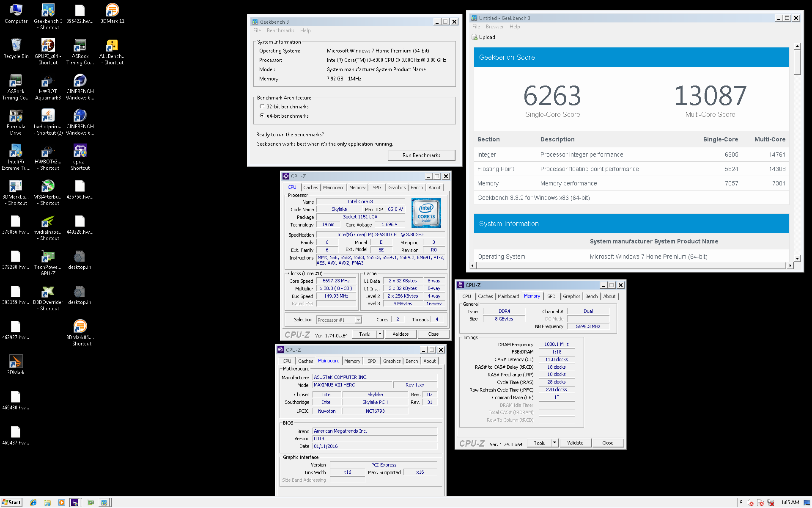Screen dimensions: 812x508
Task: Switch to Mainboard tab in CPU-Z Memory window
Action: point(508,296)
